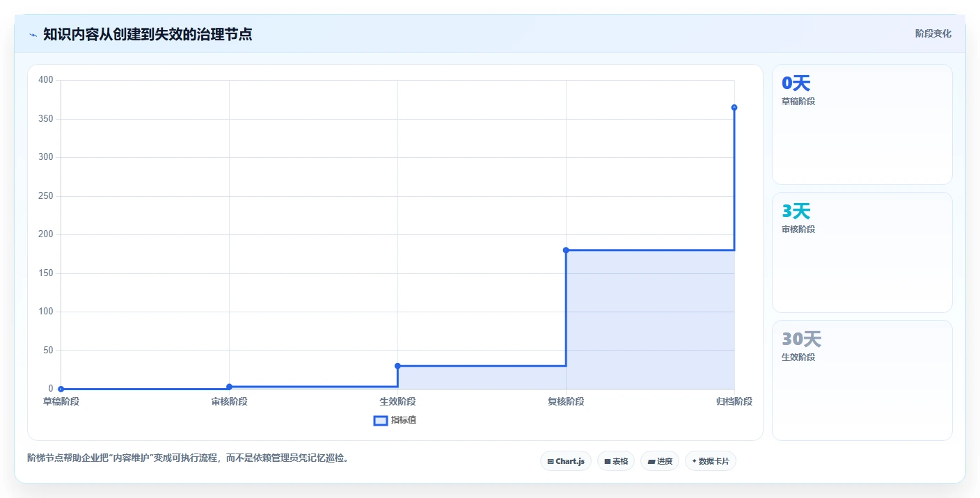
Task: Click the 350 y-axis value
Action: 46,119
